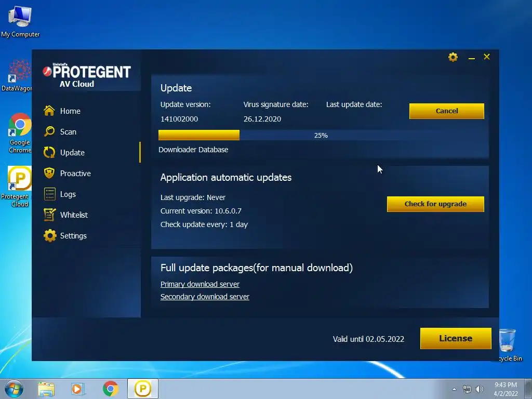Show the Logs section
Image resolution: width=532 pixels, height=399 pixels.
point(68,194)
